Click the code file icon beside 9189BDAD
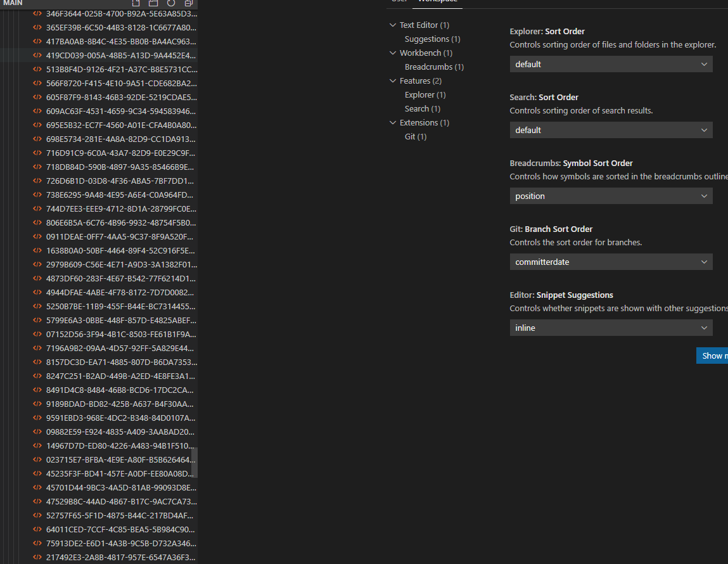The width and height of the screenshot is (728, 564). [x=36, y=404]
